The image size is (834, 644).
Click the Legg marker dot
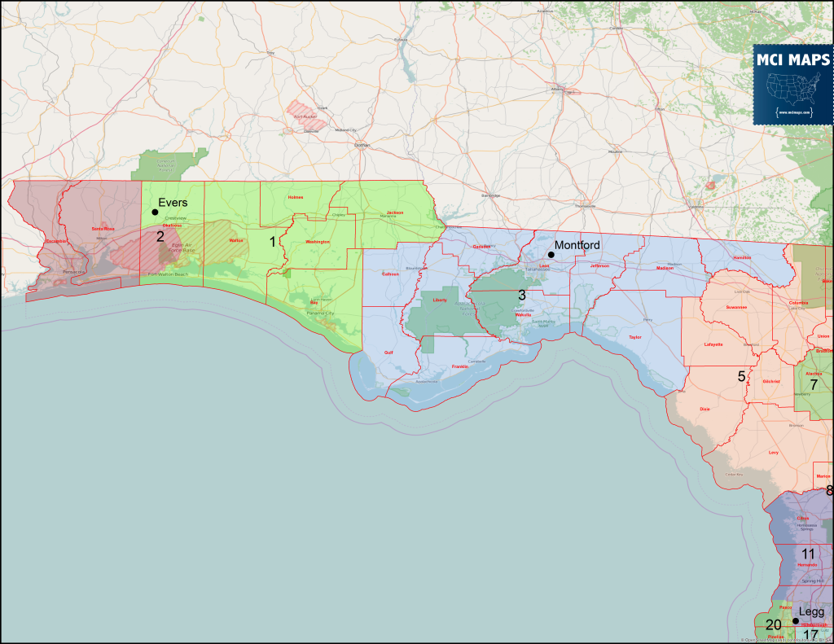point(796,620)
